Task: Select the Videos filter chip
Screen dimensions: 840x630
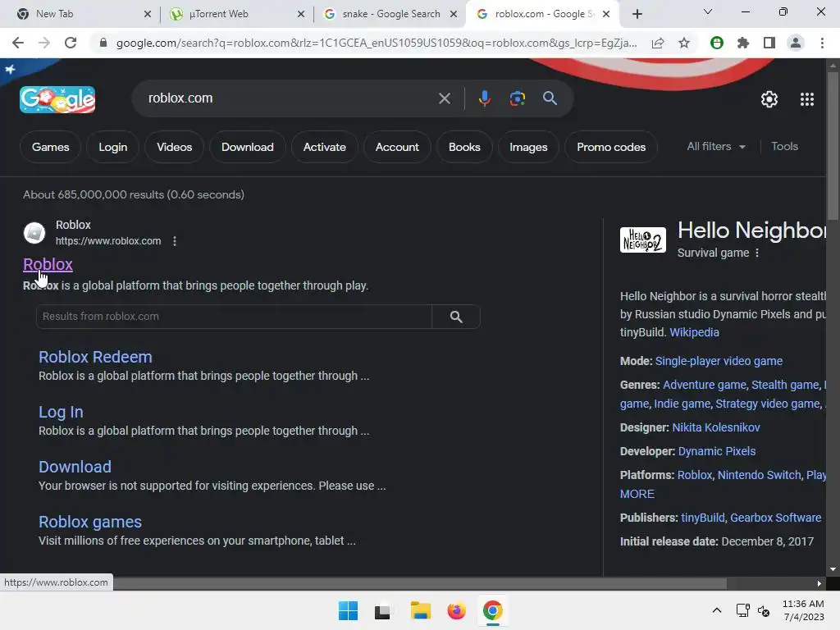Action: (x=174, y=148)
